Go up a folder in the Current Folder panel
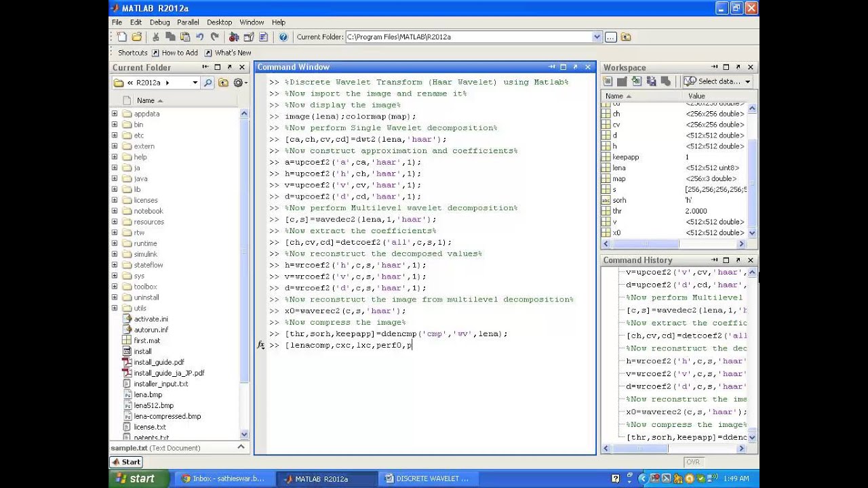 tap(223, 83)
